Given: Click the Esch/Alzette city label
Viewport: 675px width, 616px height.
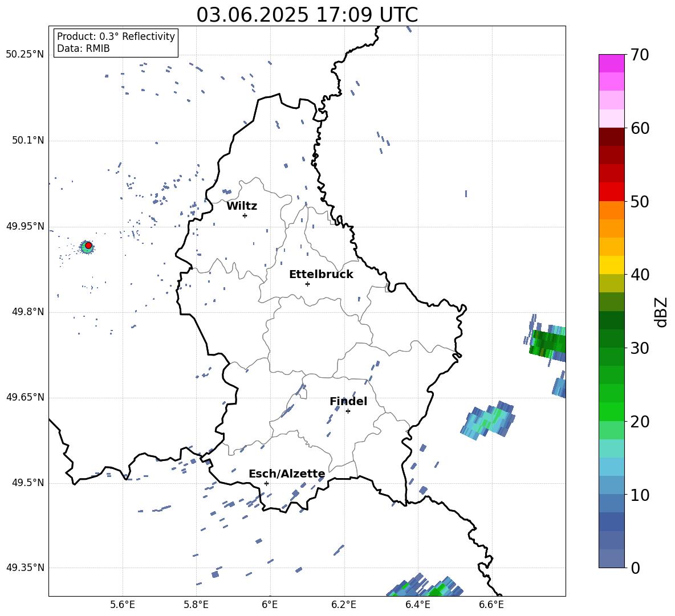Looking at the screenshot, I should pos(287,474).
